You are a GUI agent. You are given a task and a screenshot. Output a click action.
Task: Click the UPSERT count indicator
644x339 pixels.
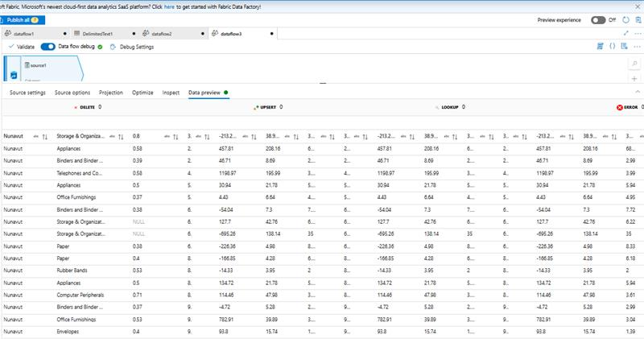(268, 107)
